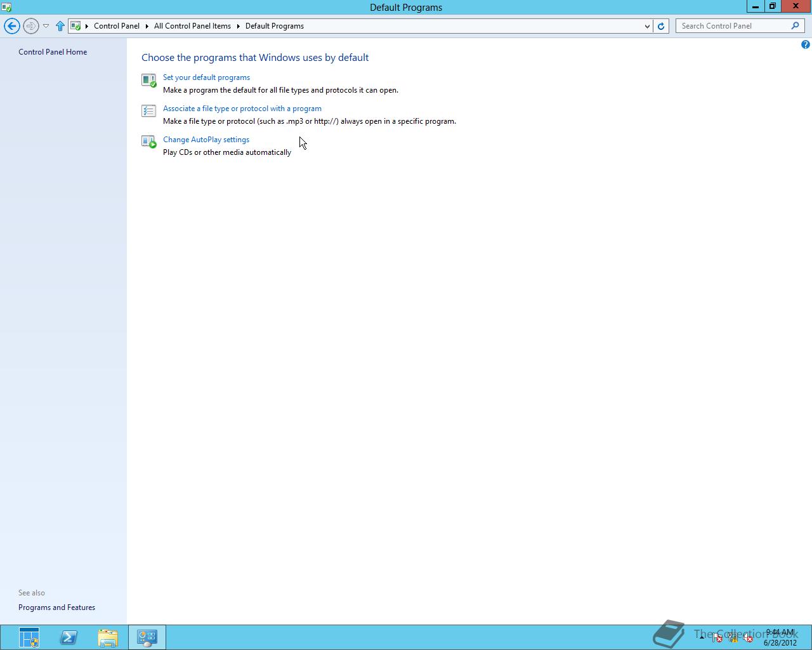Image resolution: width=812 pixels, height=650 pixels.
Task: Select All Control Panel Items breadcrumb
Action: tap(192, 26)
